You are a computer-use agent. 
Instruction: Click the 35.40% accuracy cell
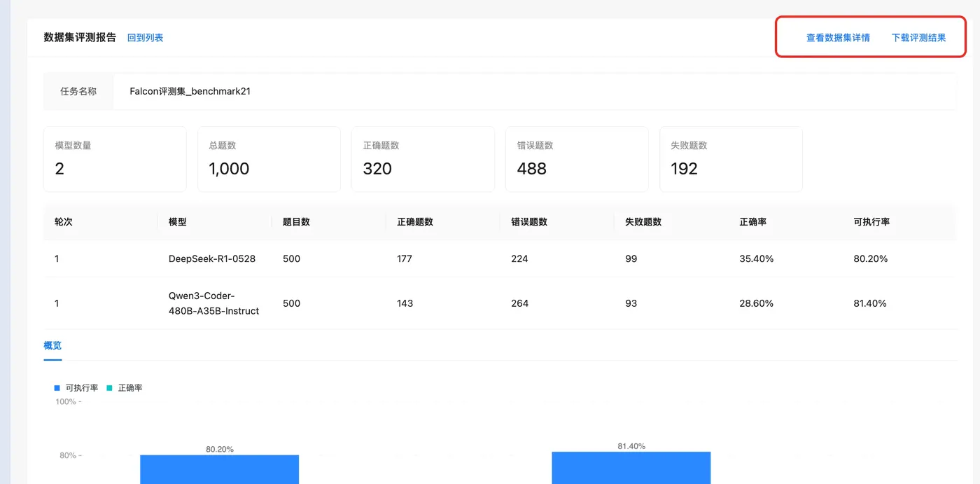coord(757,258)
